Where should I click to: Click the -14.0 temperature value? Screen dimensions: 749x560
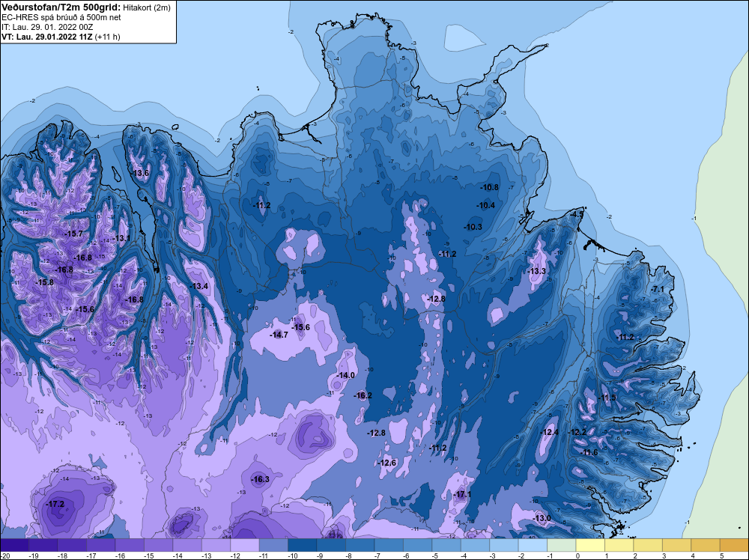tap(345, 375)
